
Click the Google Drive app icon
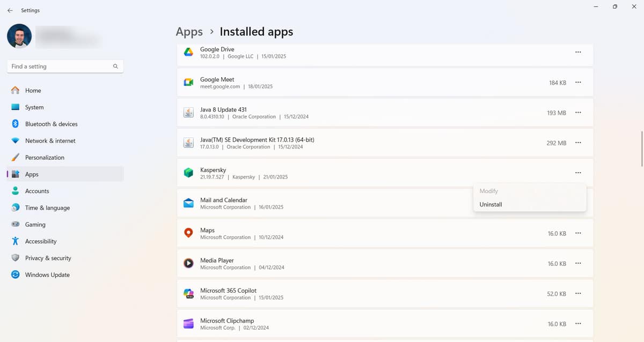click(188, 52)
